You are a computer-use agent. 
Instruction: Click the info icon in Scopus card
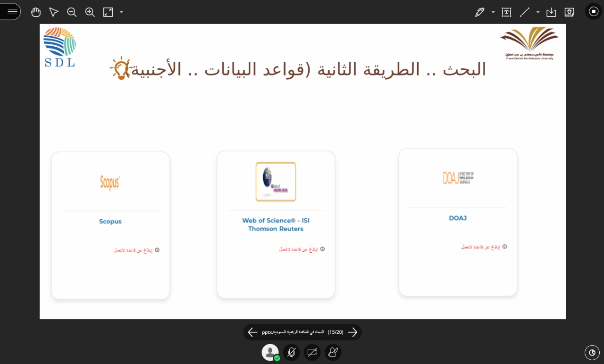(157, 250)
